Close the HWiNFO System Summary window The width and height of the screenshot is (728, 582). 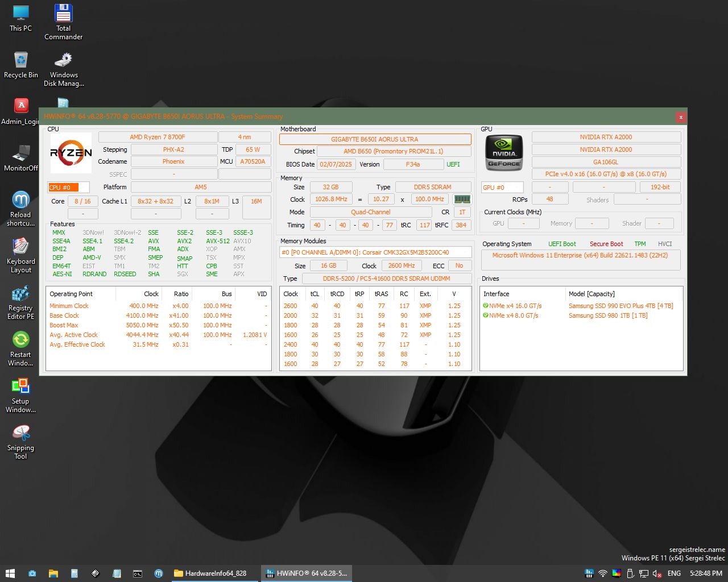(x=680, y=117)
